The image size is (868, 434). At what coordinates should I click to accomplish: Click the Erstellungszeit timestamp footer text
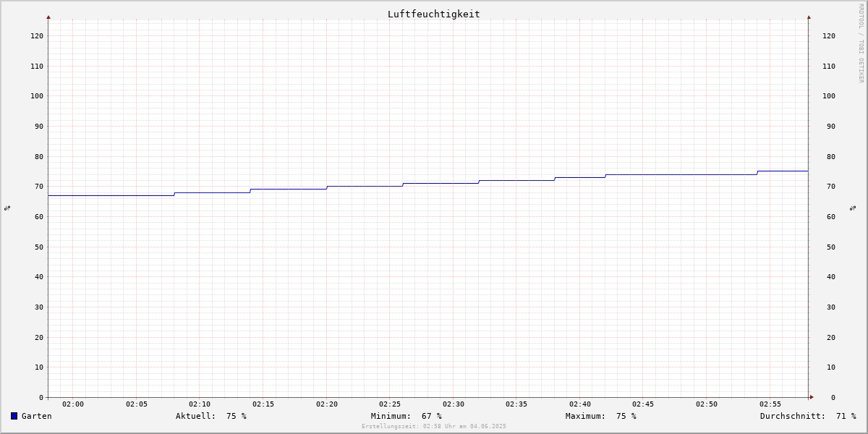[434, 427]
